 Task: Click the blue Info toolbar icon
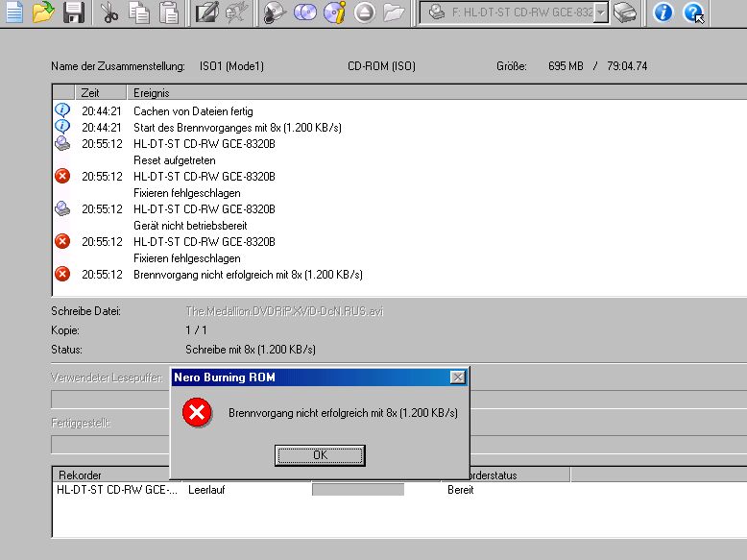tap(663, 12)
